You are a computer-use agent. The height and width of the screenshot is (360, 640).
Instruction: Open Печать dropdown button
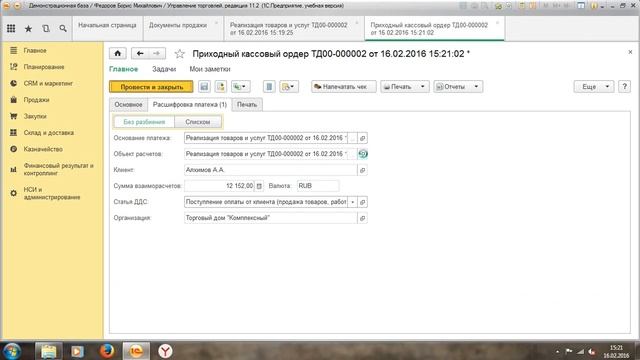[405, 87]
